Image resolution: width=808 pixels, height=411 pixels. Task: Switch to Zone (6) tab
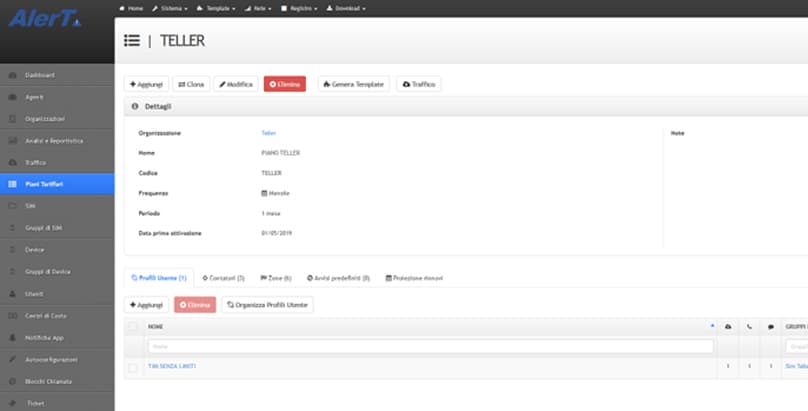tap(276, 278)
